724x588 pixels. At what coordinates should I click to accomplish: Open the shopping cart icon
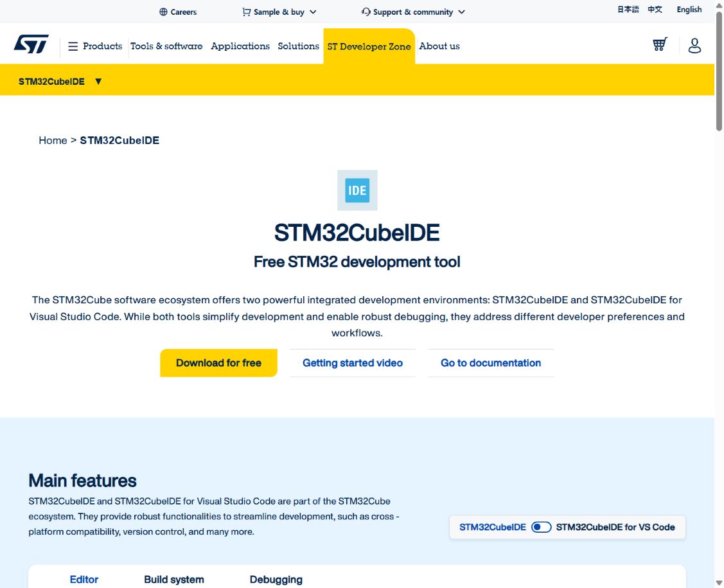tap(660, 44)
